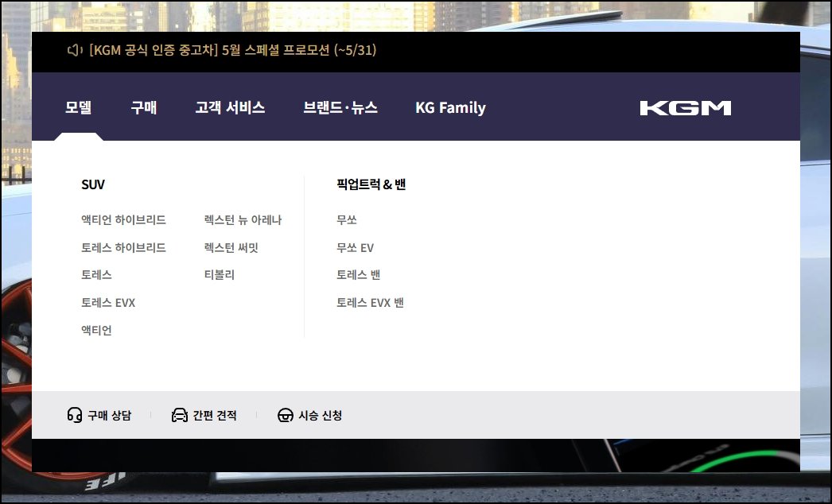Click the steering wheel icon for 시승 신청
The width and height of the screenshot is (832, 504).
286,415
